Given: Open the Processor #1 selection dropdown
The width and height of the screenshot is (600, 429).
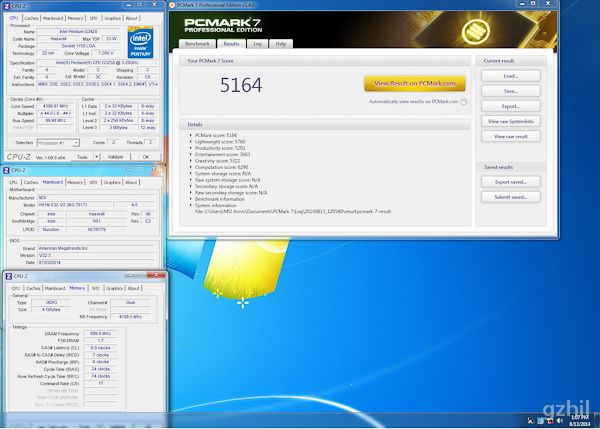Looking at the screenshot, I should coord(58,143).
